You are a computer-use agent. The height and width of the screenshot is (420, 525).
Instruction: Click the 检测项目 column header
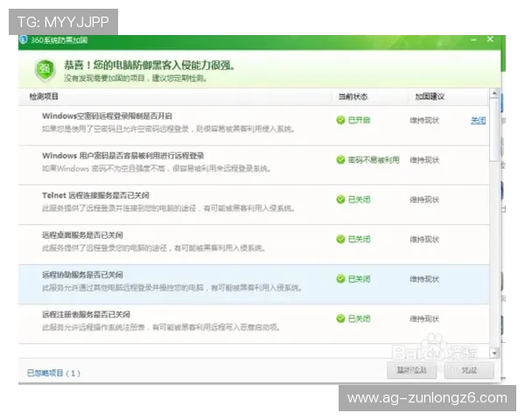[x=44, y=96]
